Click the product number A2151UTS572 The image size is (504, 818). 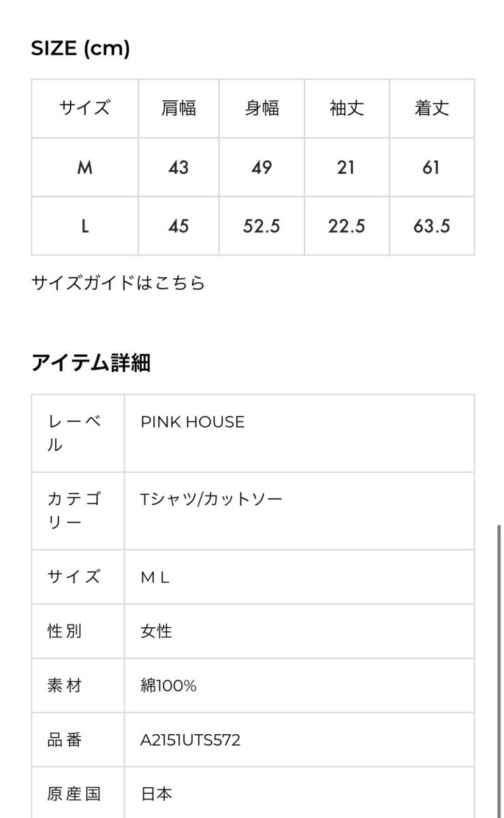click(x=190, y=740)
